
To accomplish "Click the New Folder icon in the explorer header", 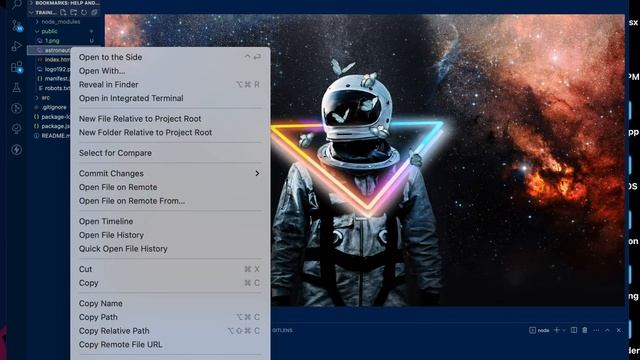I will click(x=73, y=12).
